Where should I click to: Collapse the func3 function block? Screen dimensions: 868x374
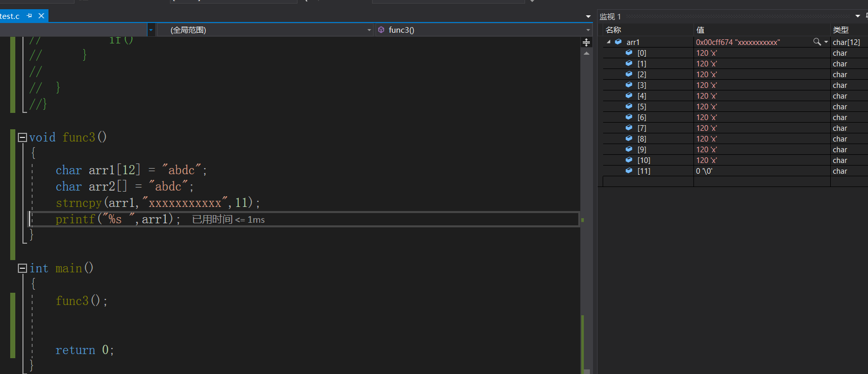click(x=22, y=137)
